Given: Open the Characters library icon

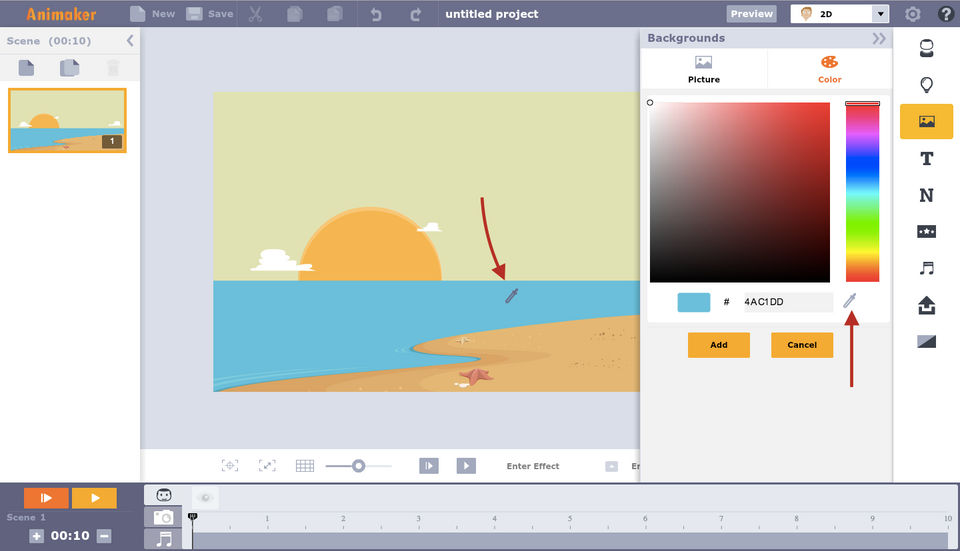Looking at the screenshot, I should [926, 48].
